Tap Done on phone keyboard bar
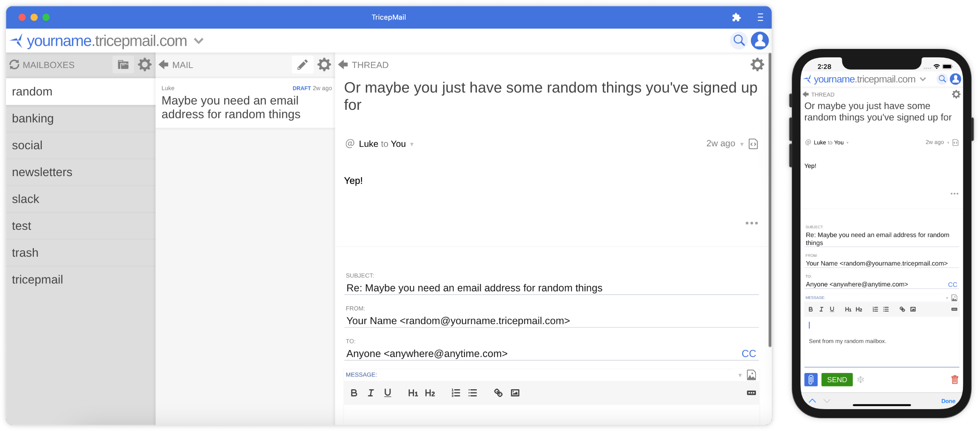980x431 pixels. coord(948,401)
